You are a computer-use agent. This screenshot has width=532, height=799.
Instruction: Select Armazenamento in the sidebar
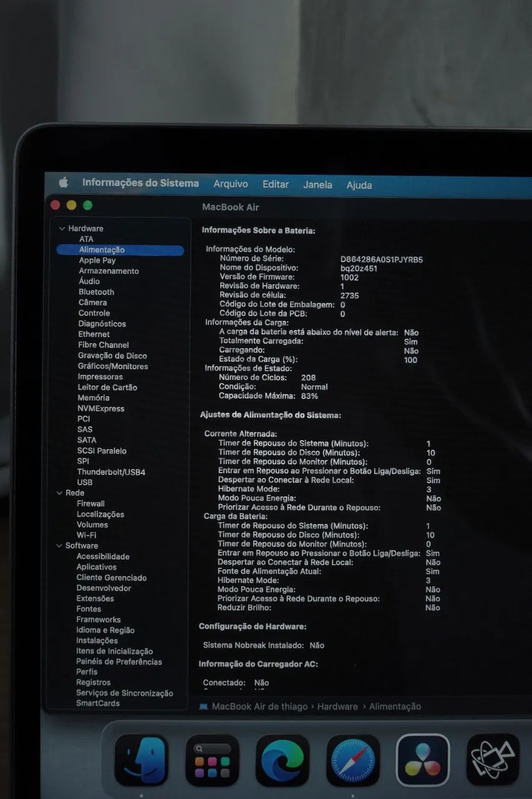109,271
